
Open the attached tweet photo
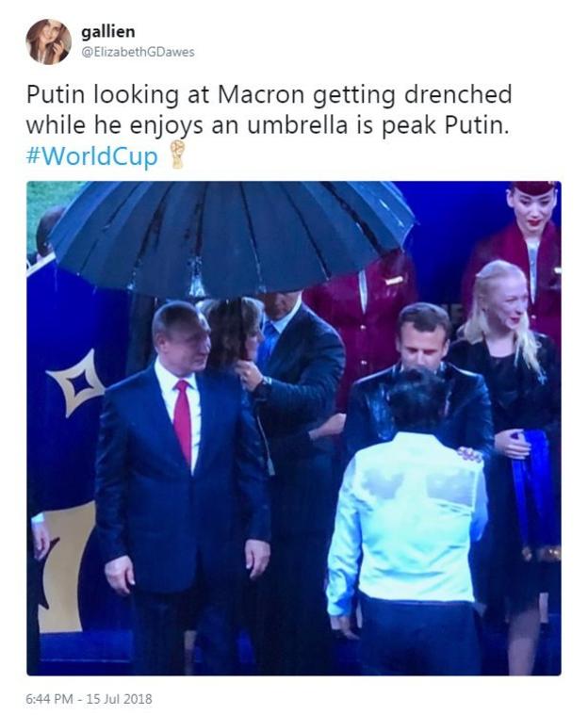(294, 429)
